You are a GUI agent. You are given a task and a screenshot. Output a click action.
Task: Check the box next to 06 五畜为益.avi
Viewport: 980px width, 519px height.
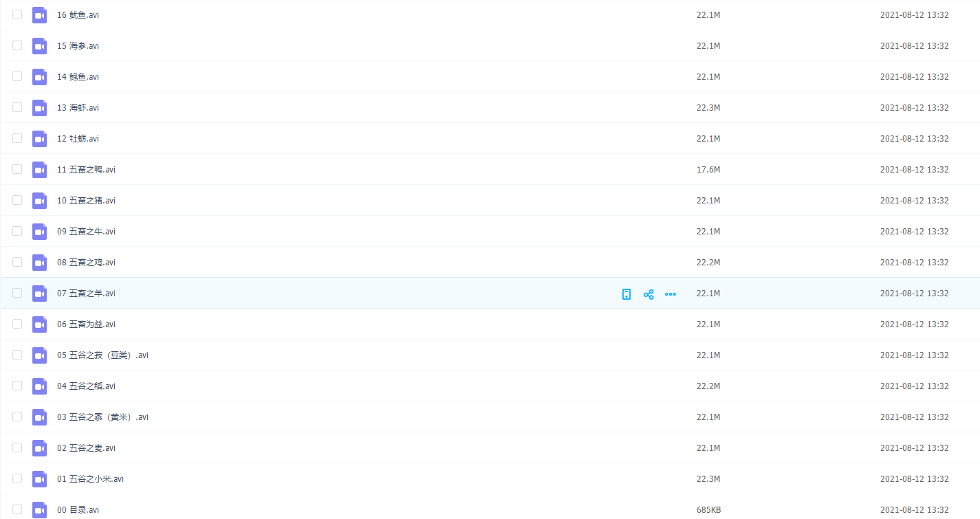pos(17,324)
